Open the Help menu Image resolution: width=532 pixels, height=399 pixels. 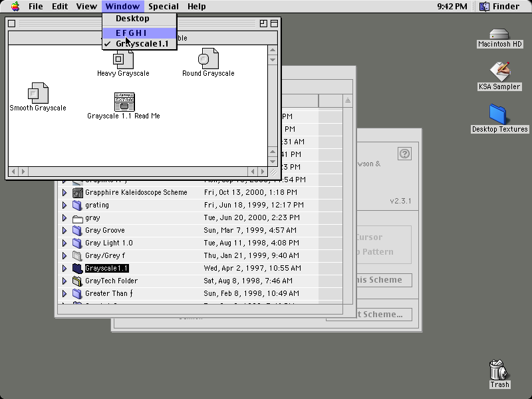click(x=197, y=7)
